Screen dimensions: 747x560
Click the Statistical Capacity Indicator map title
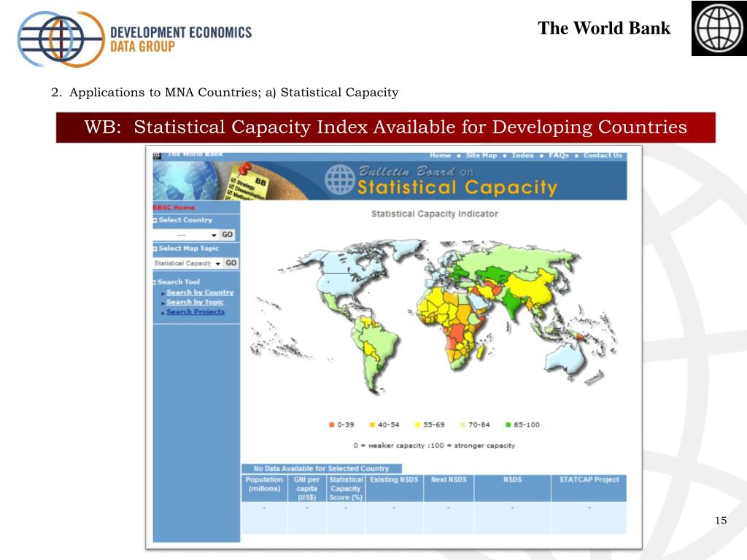tap(435, 214)
